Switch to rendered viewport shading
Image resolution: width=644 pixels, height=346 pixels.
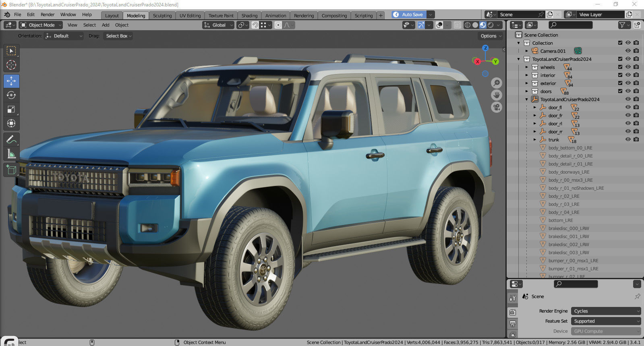[x=491, y=25]
